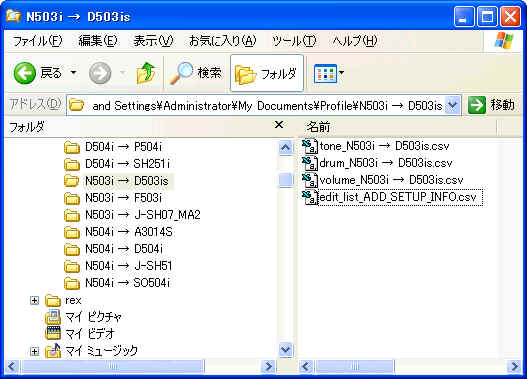Click the My Pictures folder icon
The image size is (527, 379).
click(53, 317)
